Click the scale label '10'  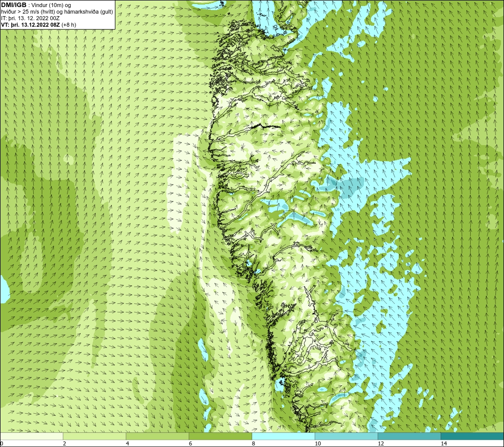[318, 443]
